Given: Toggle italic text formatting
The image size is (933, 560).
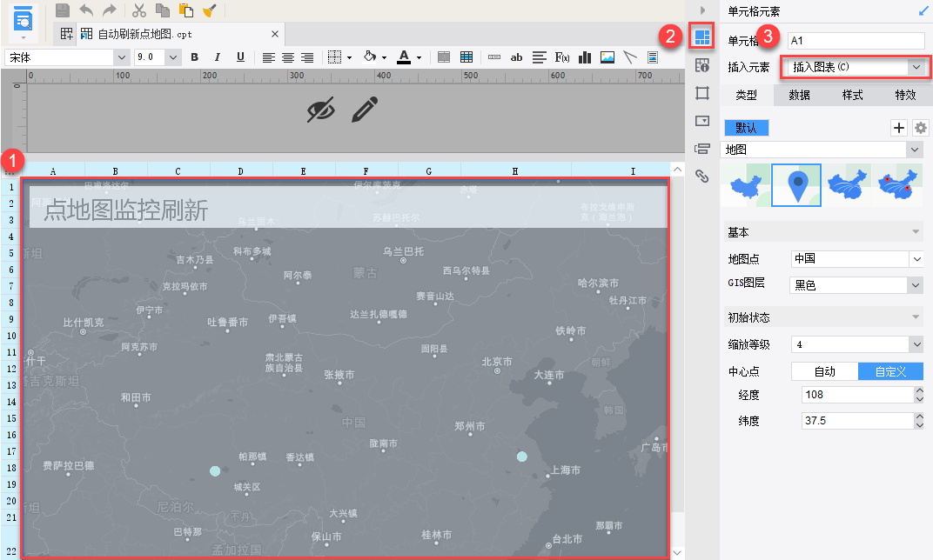Looking at the screenshot, I should click(218, 57).
